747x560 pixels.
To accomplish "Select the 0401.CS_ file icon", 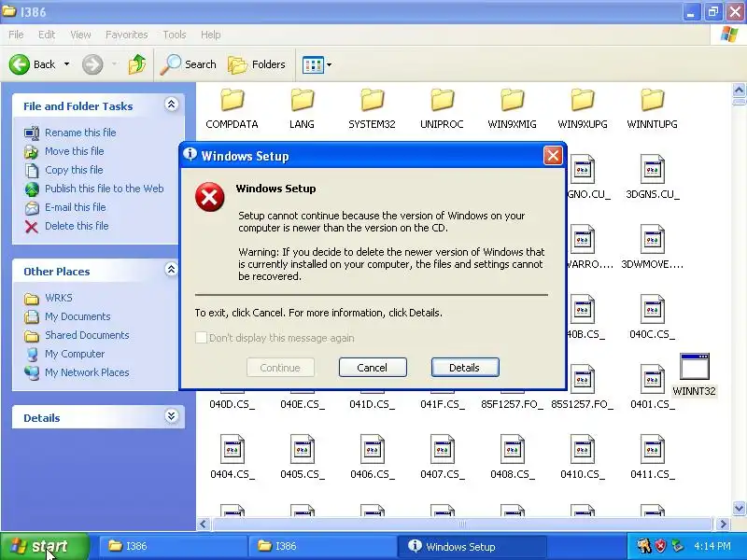I will click(x=652, y=379).
